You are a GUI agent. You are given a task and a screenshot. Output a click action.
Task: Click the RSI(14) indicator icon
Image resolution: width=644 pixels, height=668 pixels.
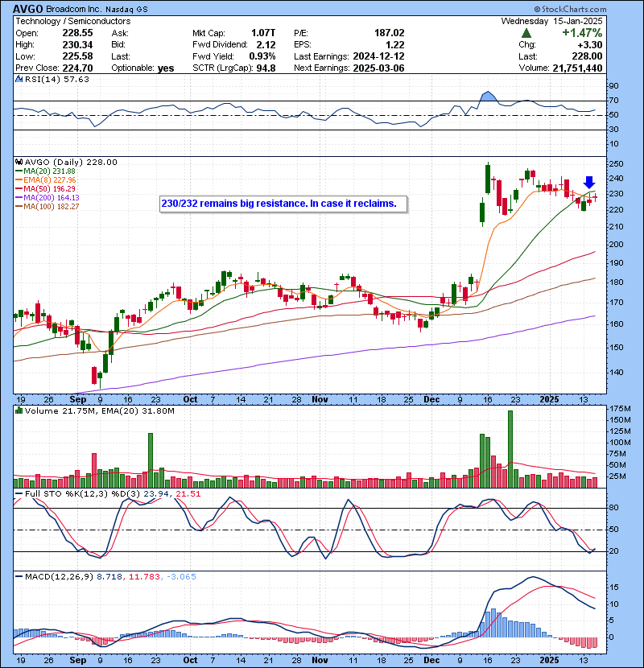click(19, 79)
